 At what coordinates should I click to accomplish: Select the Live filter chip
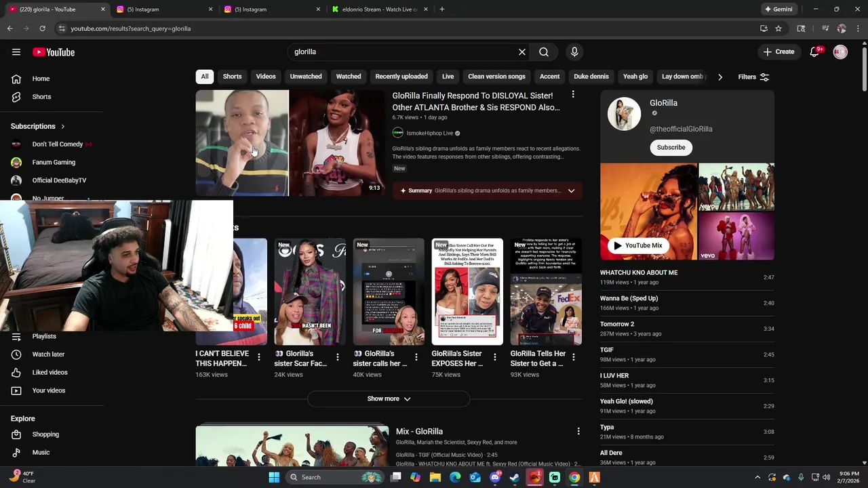[x=448, y=77]
